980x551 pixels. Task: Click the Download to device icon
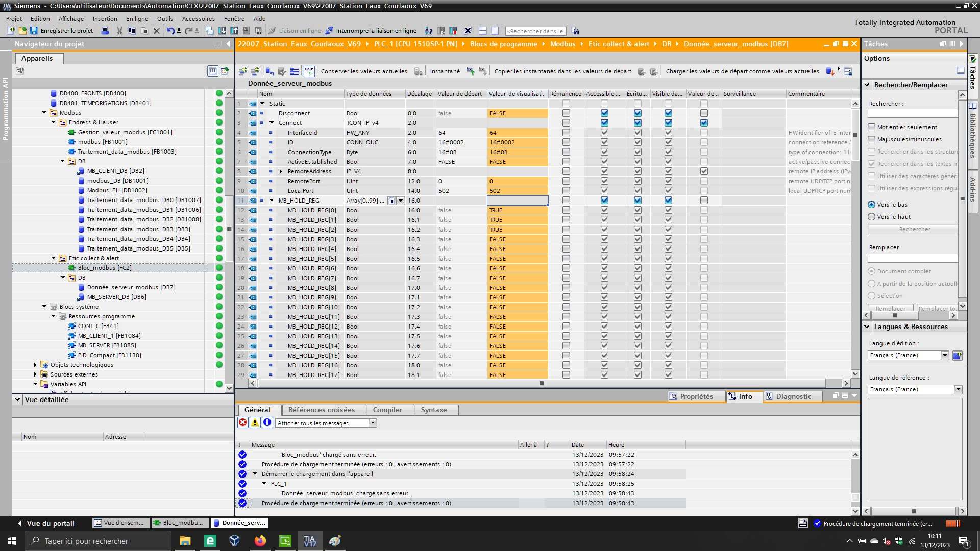(222, 31)
